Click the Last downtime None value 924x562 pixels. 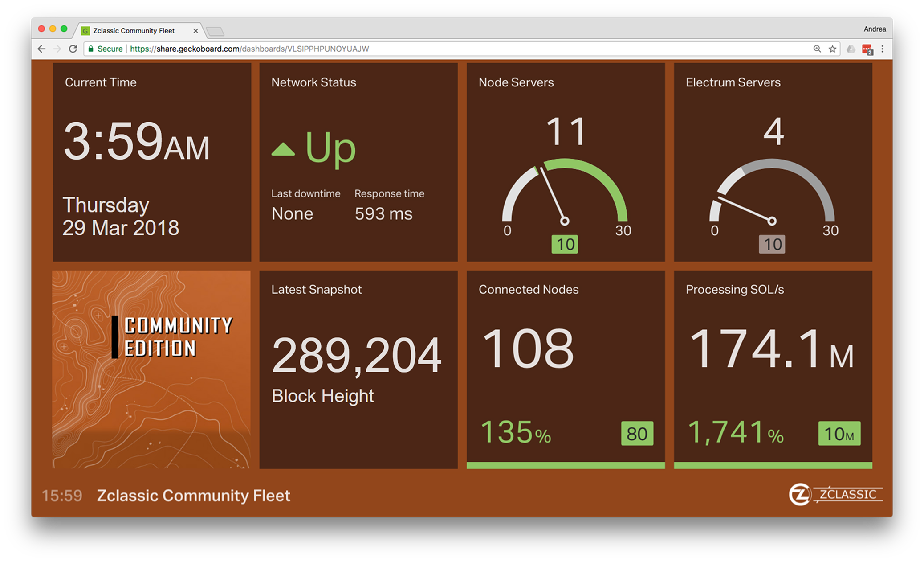pyautogui.click(x=292, y=214)
